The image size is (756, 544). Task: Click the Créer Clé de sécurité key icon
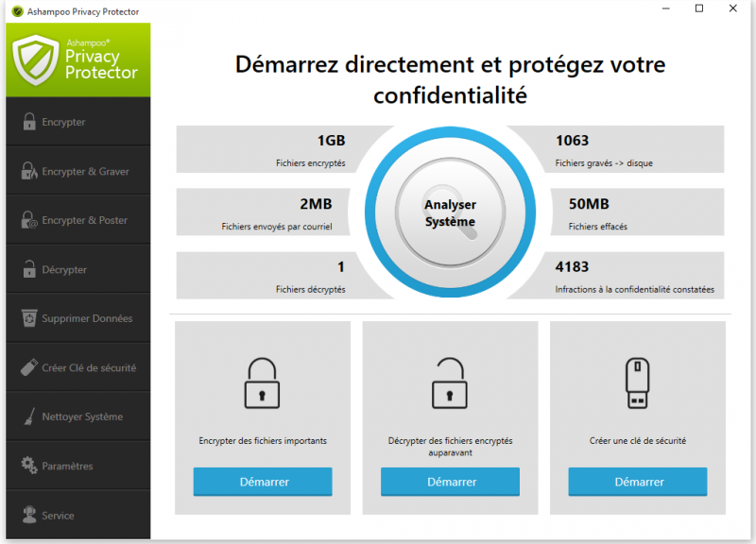point(27,366)
